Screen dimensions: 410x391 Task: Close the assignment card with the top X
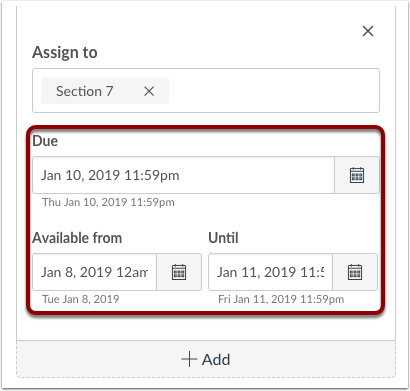click(368, 31)
